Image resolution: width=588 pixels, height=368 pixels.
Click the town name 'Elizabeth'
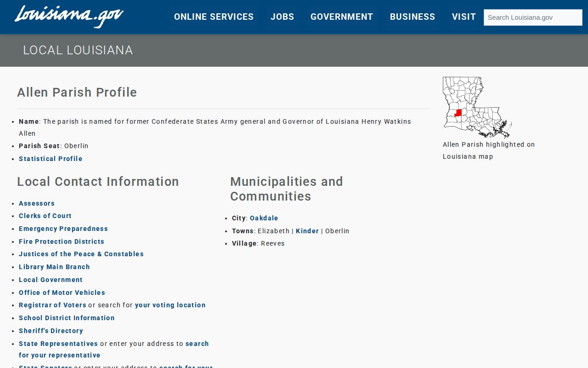274,231
